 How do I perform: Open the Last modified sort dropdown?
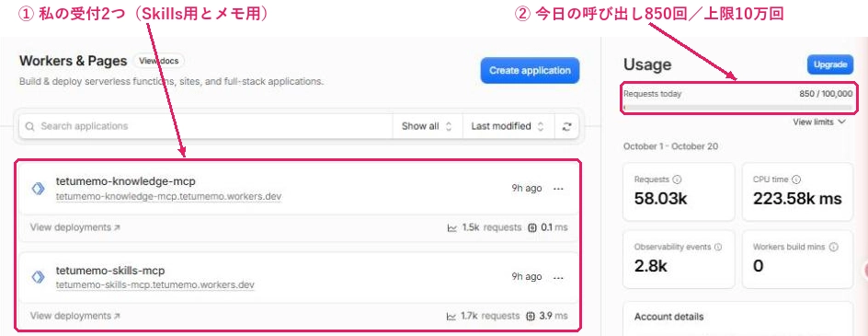point(508,126)
